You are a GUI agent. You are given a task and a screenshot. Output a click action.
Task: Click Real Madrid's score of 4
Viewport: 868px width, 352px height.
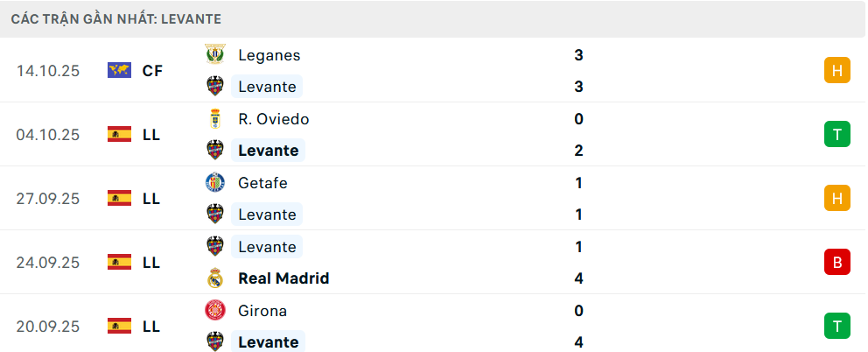(578, 278)
